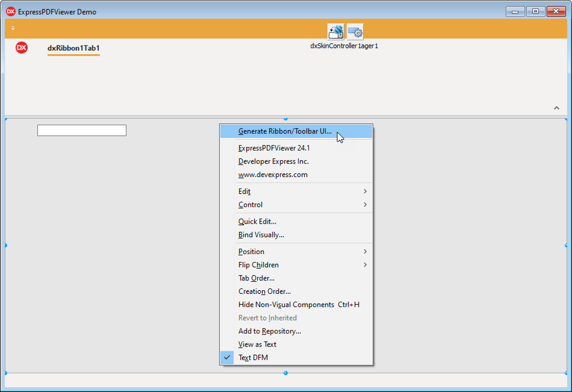Viewport: 572px width, 392px height.
Task: Select Quick Edit from context menu
Action: (257, 222)
